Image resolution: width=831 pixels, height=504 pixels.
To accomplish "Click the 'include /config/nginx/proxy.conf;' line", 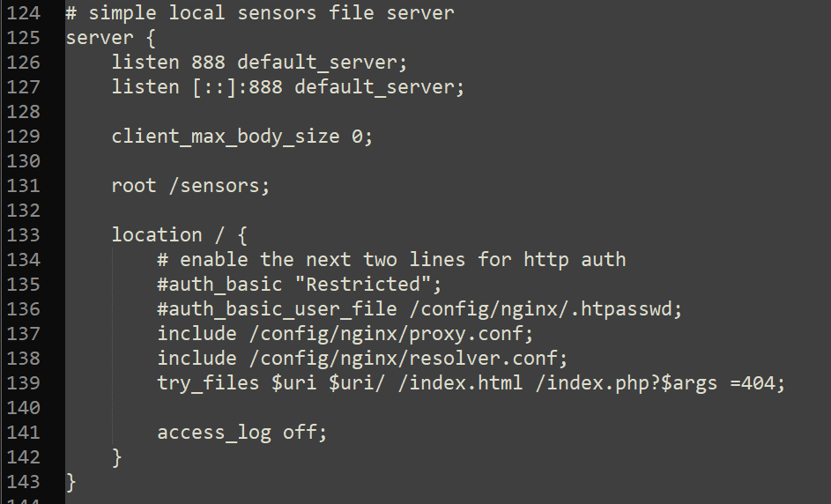I will (345, 334).
